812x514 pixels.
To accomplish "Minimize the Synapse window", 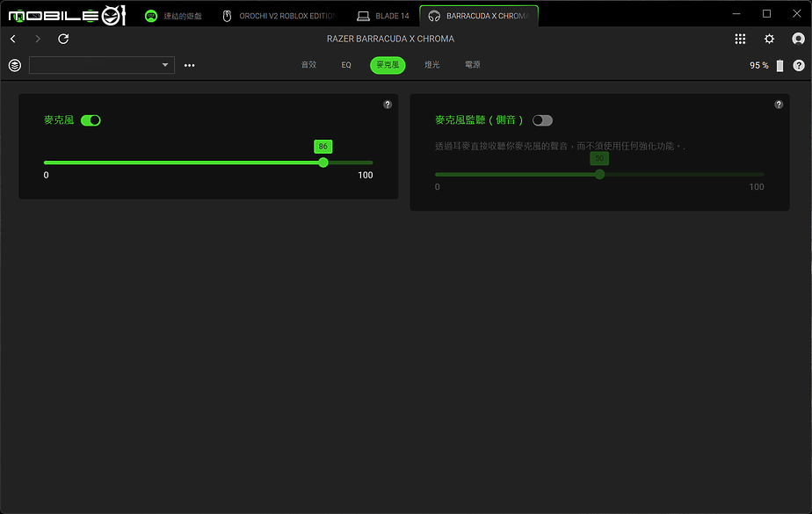I will [x=736, y=13].
